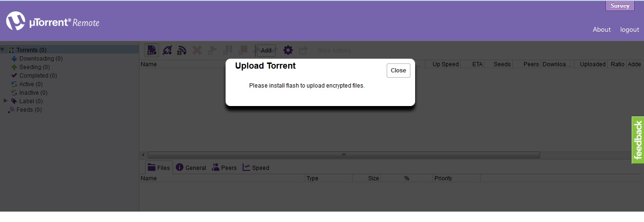Click the µTorrent Remote logo
This screenshot has height=222, width=644.
pyautogui.click(x=53, y=22)
